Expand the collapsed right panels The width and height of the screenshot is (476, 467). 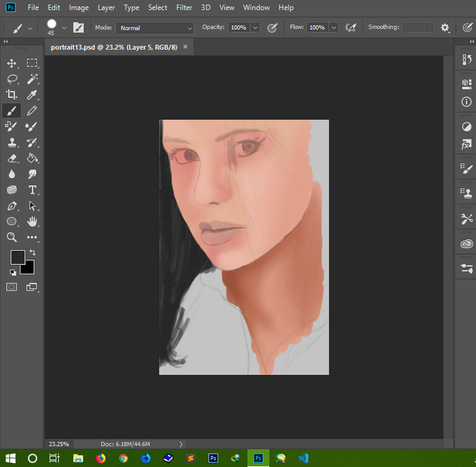pos(472,42)
